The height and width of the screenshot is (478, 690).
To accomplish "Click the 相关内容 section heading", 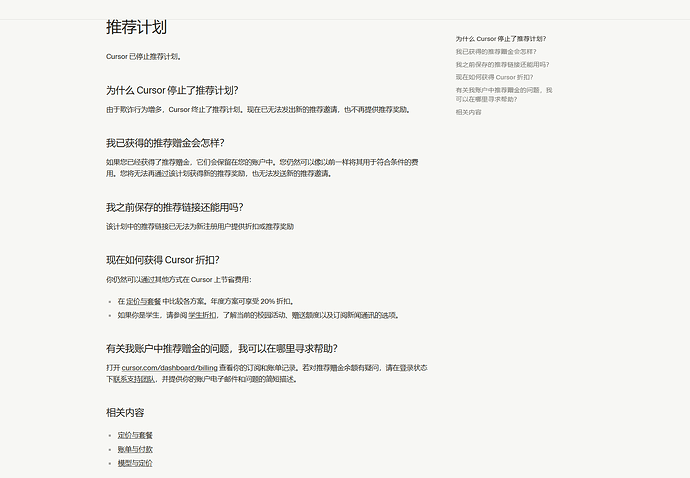I will 125,413.
